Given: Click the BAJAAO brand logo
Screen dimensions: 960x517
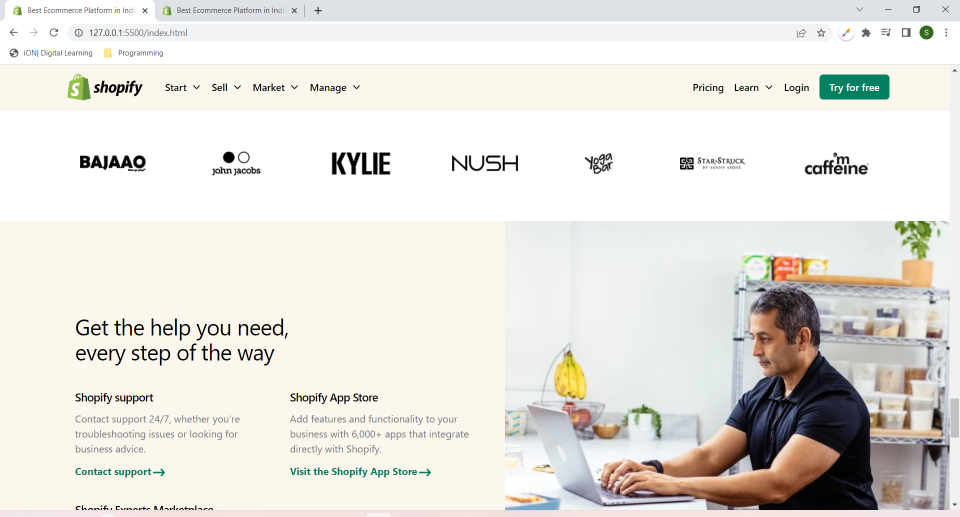Looking at the screenshot, I should click(113, 162).
